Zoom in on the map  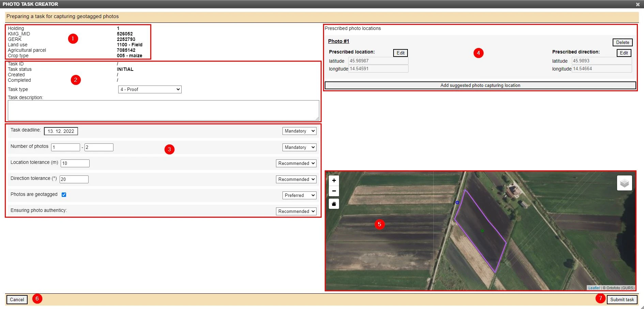[334, 181]
